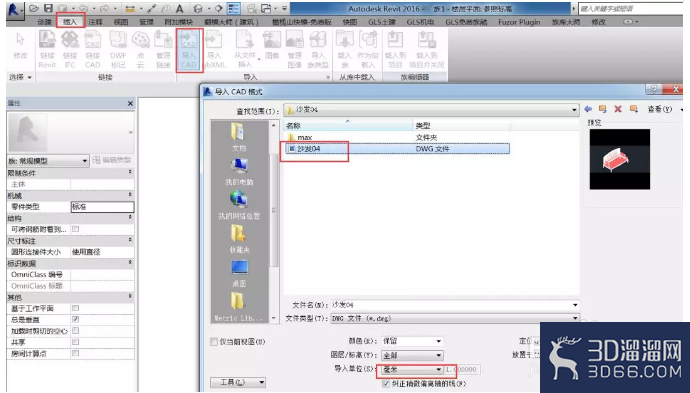
Task: Sort file list by Name column header
Action: pos(348,125)
